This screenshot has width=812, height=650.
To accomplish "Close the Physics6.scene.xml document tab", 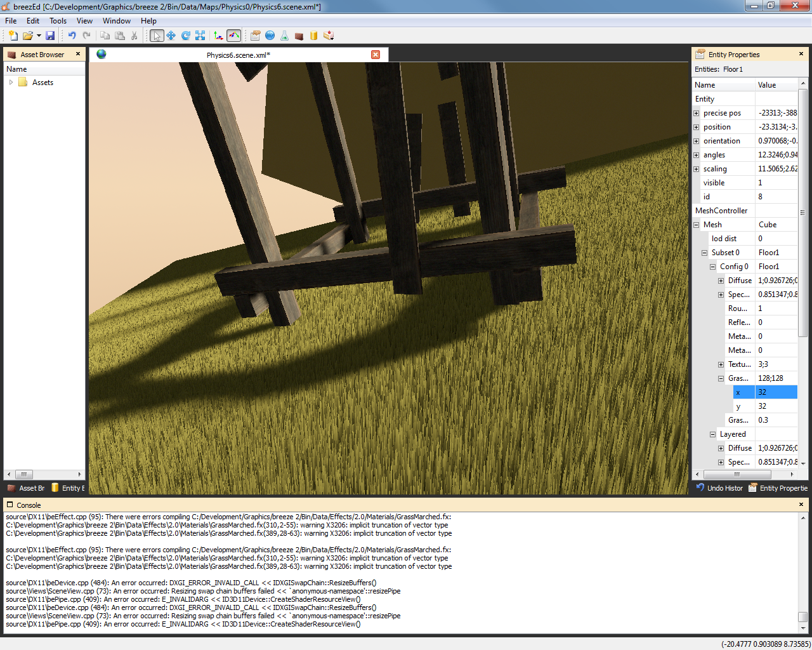I will pos(376,55).
